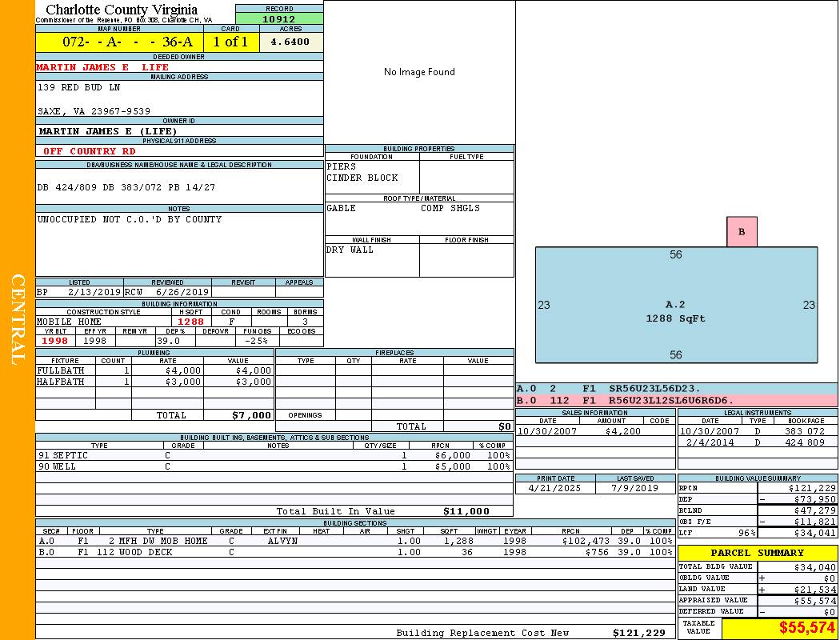Click the green record number 10912 field

tap(279, 18)
